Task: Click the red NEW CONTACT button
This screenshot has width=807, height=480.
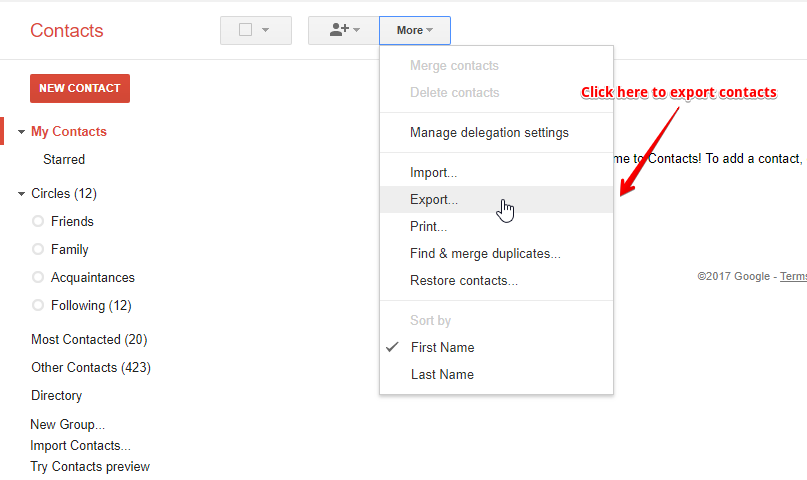Action: [x=80, y=88]
